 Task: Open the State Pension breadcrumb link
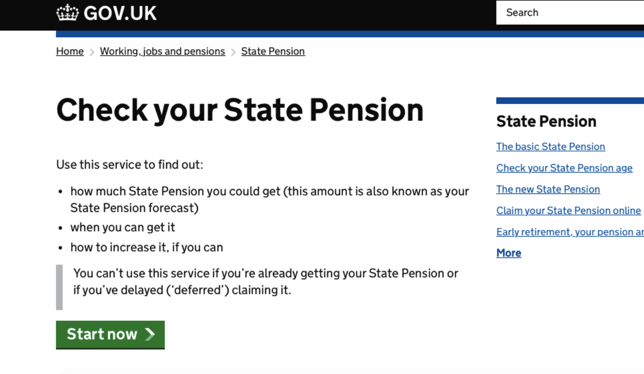[x=273, y=51]
